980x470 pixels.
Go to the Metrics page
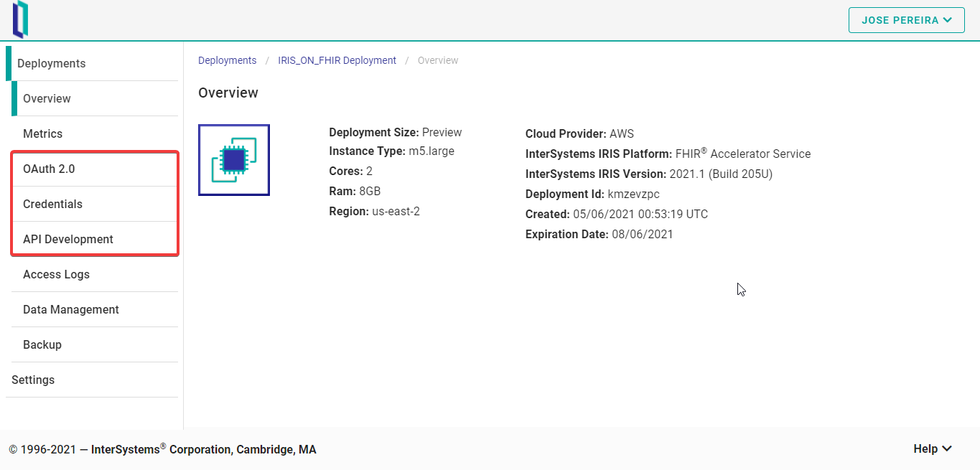click(x=94, y=133)
